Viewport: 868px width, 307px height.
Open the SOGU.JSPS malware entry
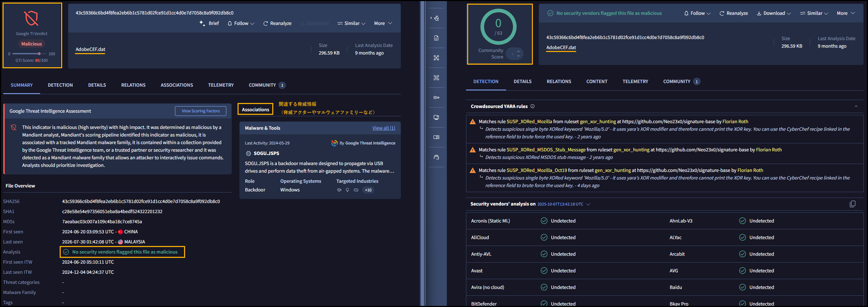tap(266, 153)
